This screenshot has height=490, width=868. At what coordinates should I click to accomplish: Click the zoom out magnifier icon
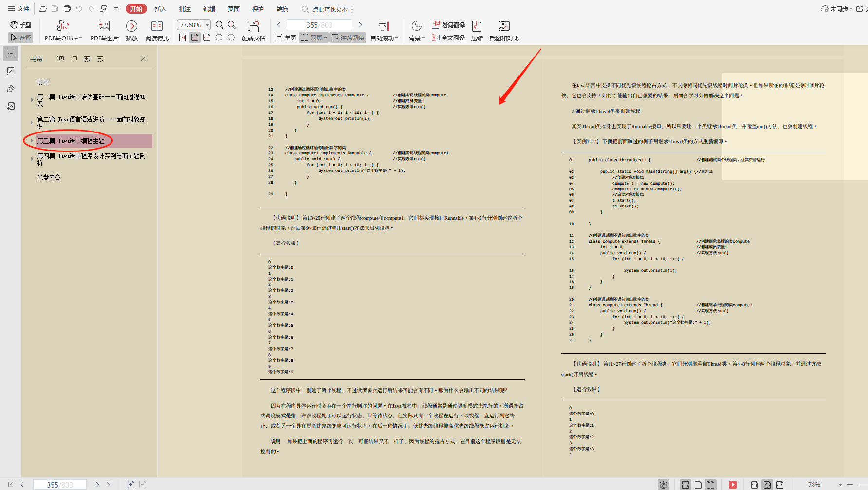(x=220, y=25)
